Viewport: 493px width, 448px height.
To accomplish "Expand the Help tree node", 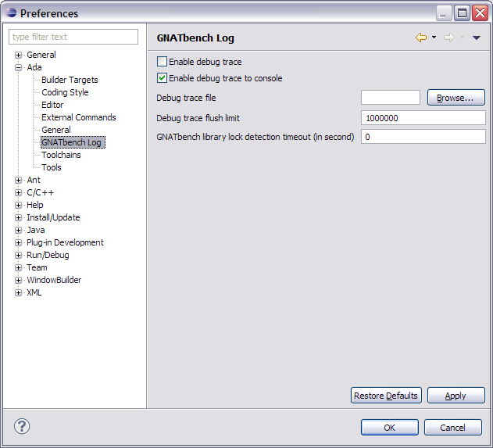I will click(x=18, y=205).
